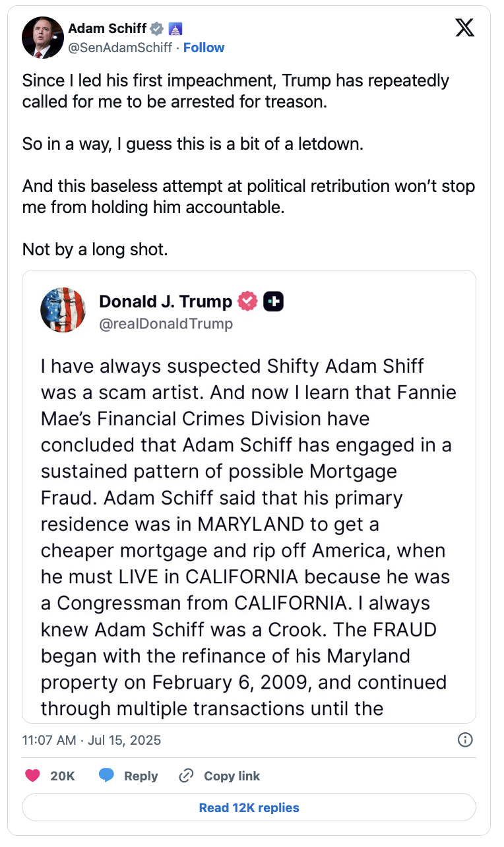This screenshot has height=847, width=504.
Task: Click the Copy link label
Action: click(x=232, y=776)
